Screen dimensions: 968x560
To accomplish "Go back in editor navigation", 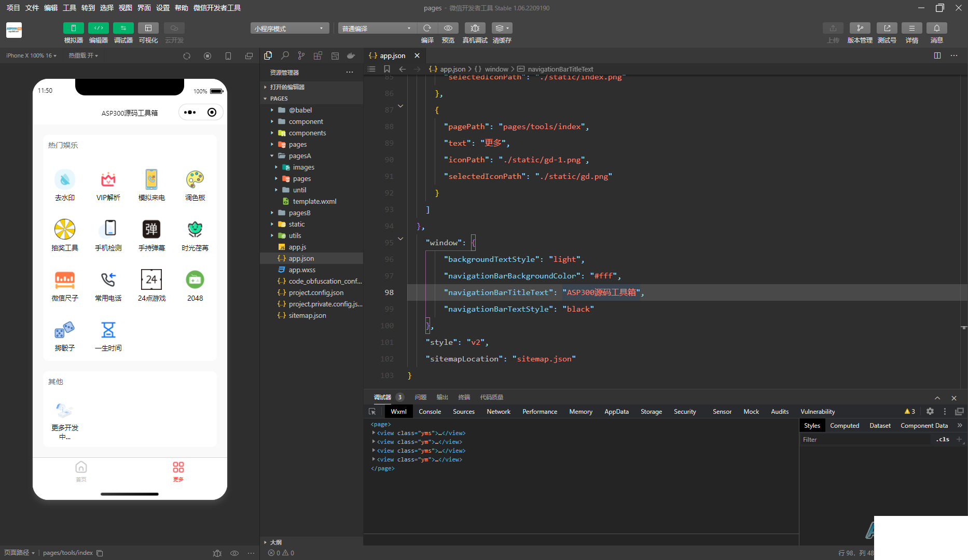I will pyautogui.click(x=403, y=69).
